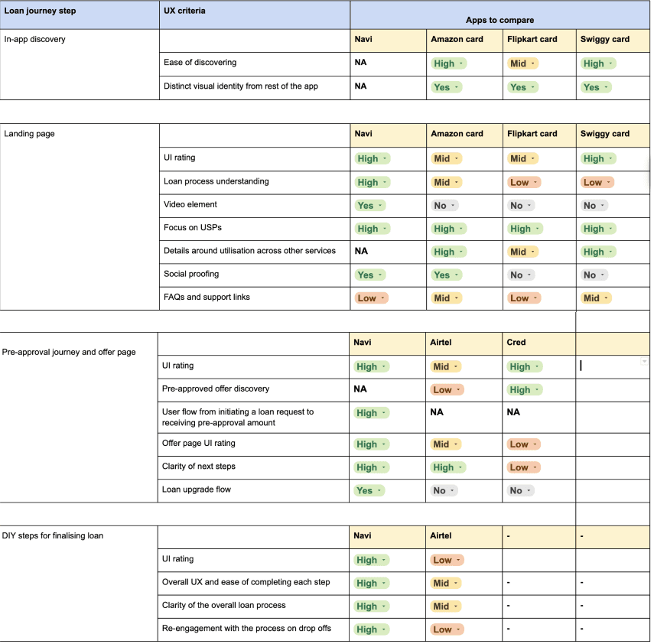Open the Swiggy card Landing page UI rating dropdown
654x644 pixels.
pyautogui.click(x=598, y=159)
